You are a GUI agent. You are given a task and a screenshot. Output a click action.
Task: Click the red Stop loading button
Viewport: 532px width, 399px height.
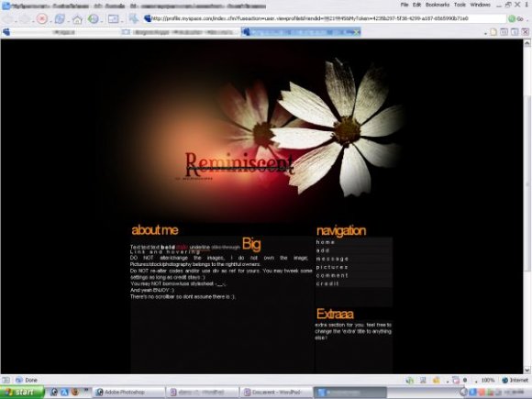(x=41, y=18)
